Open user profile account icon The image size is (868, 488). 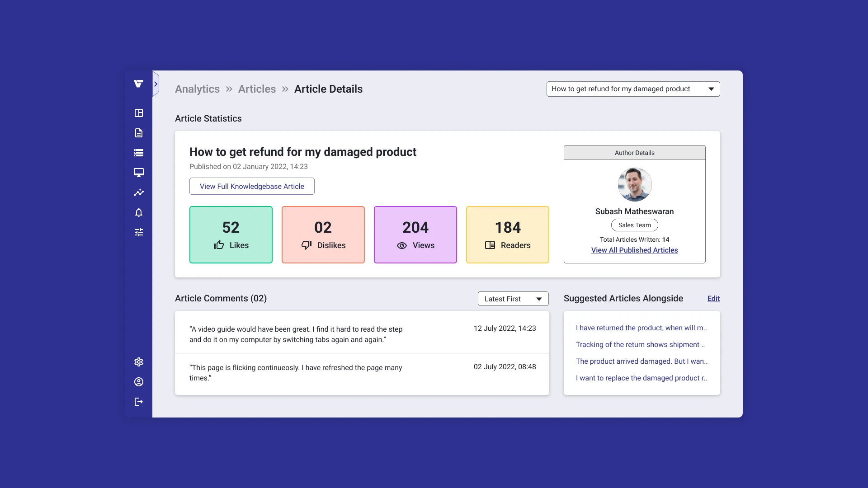pyautogui.click(x=139, y=382)
